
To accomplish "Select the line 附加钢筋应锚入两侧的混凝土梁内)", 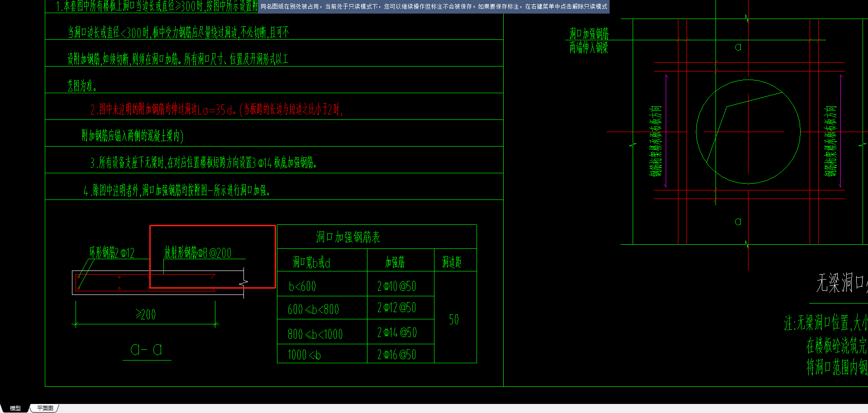I will pyautogui.click(x=133, y=136).
